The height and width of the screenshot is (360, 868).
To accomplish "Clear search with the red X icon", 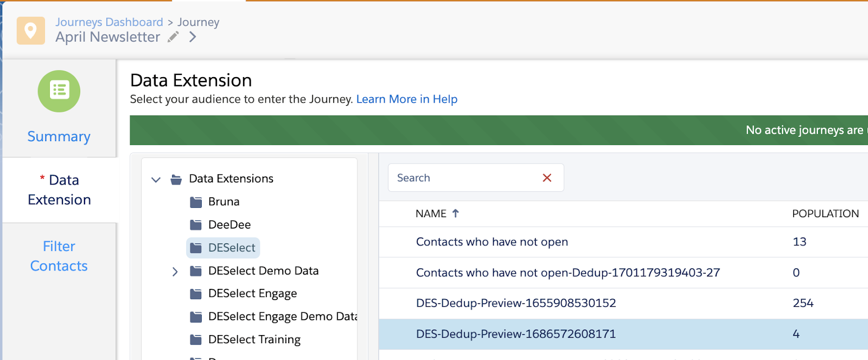I will pyautogui.click(x=547, y=178).
